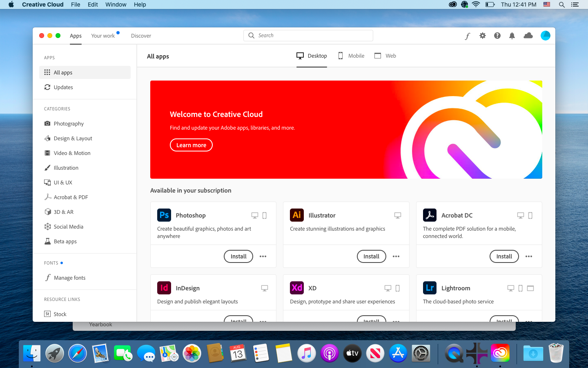588x368 pixels.
Task: Focus the Search field
Action: [308, 36]
